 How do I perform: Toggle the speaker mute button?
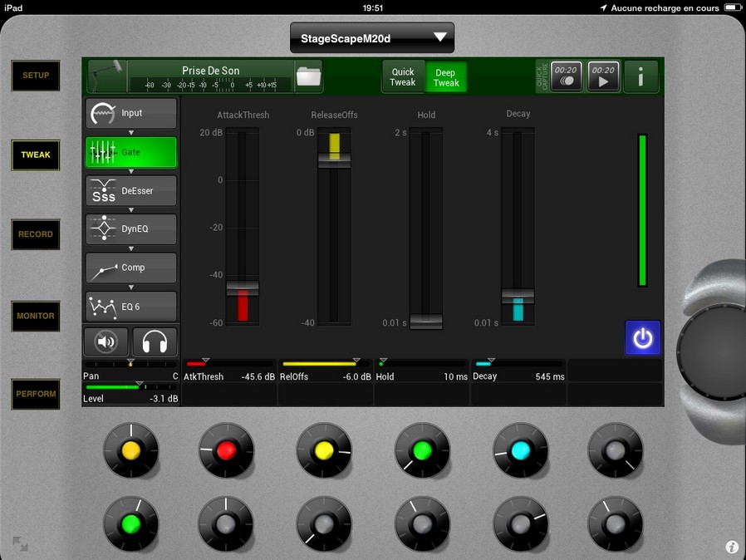tap(106, 341)
